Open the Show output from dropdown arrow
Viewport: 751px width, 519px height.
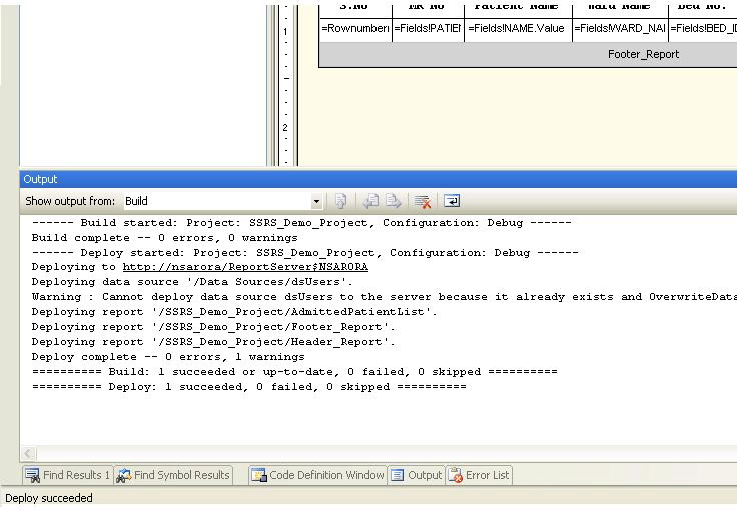(316, 202)
